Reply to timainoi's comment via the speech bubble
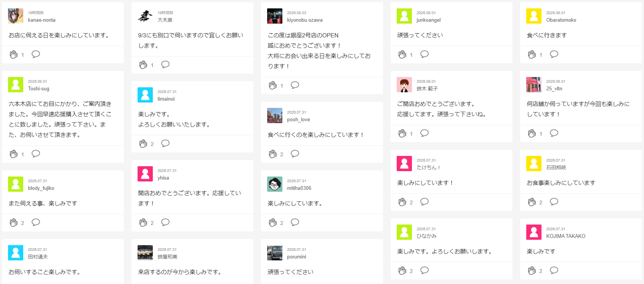 click(x=165, y=143)
